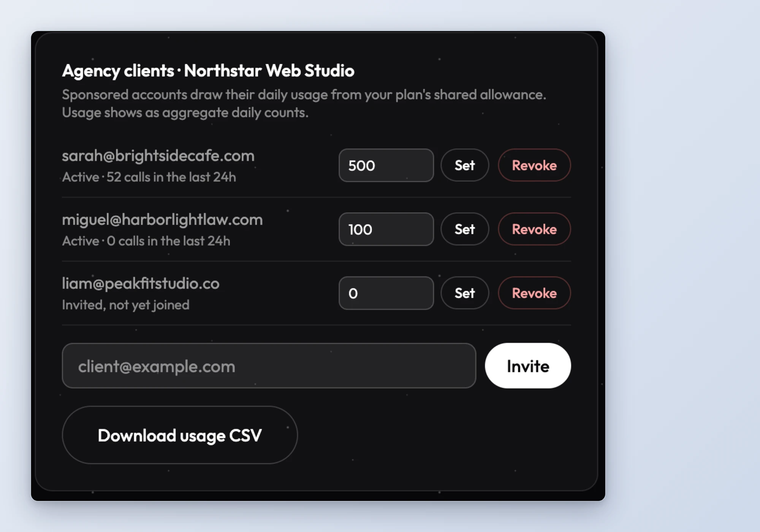
Task: Revoke the pending invite for liam@peakfitstudio.co
Action: tap(534, 293)
